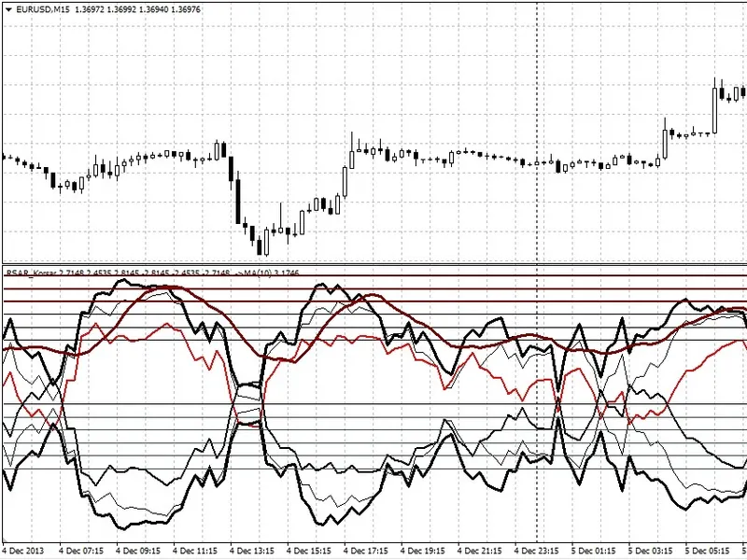The width and height of the screenshot is (747, 560).
Task: Click the 4 Dec 19:15 time label
Action: [x=423, y=551]
